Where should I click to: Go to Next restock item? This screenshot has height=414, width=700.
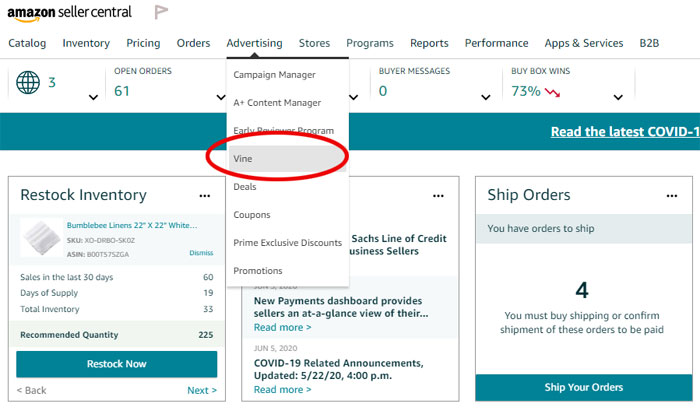pyautogui.click(x=202, y=390)
